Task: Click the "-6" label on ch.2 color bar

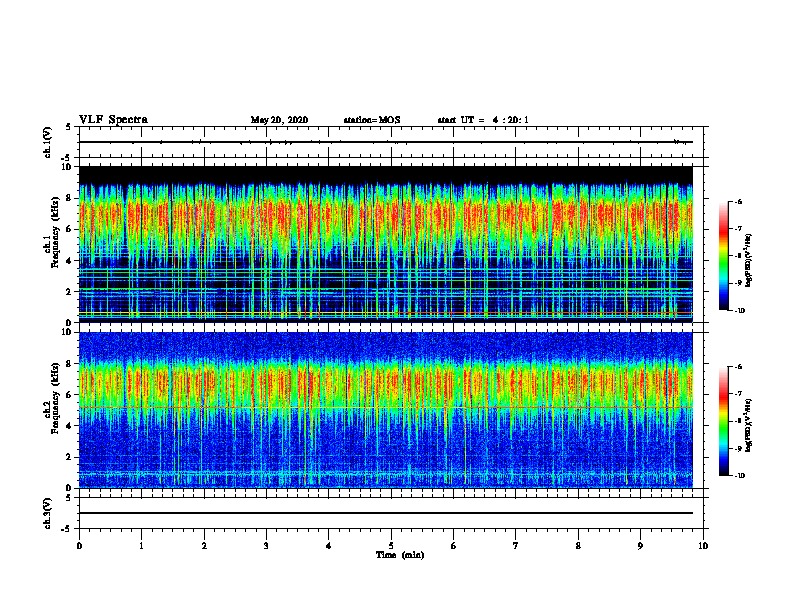Action: 738,367
